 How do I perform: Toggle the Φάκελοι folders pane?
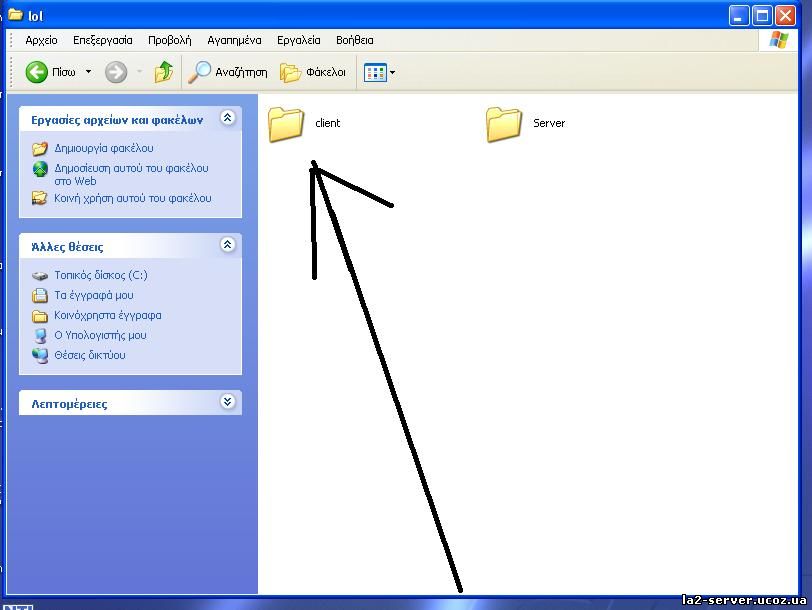pyautogui.click(x=313, y=72)
